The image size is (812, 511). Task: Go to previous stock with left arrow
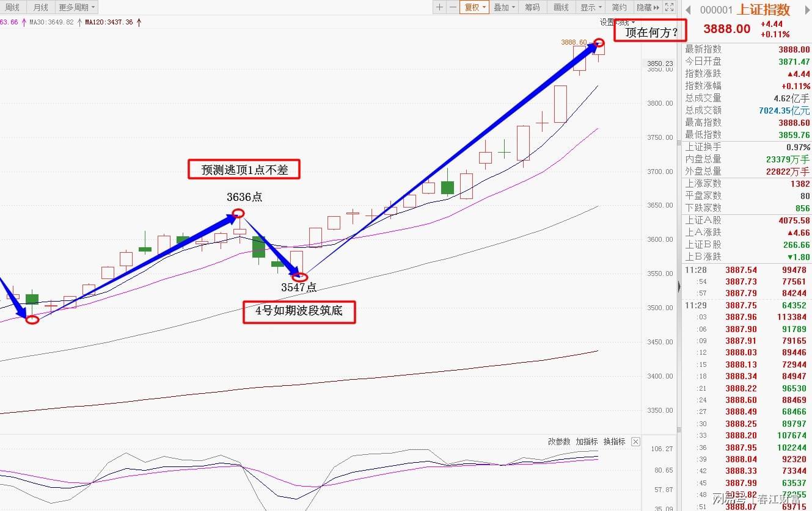[x=688, y=10]
